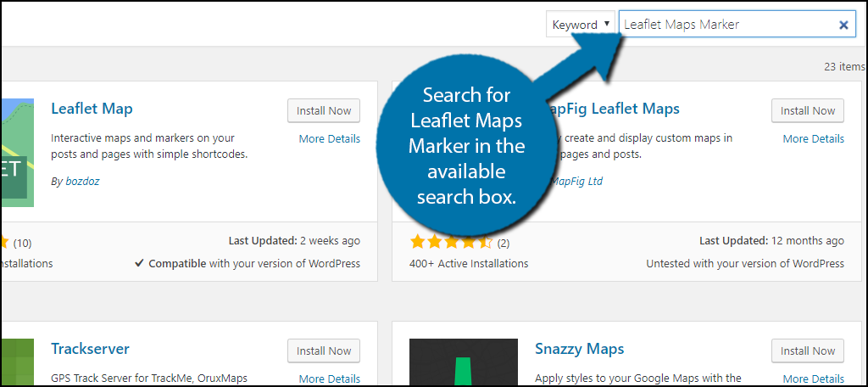This screenshot has height=387, width=868.
Task: View author MapFig Ltd's page
Action: click(x=576, y=182)
